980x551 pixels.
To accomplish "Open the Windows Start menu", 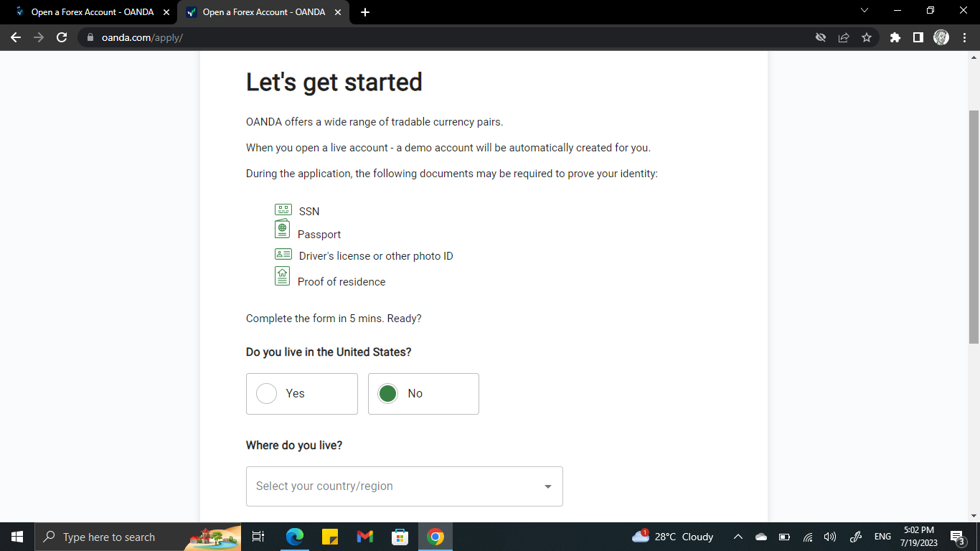I will pyautogui.click(x=17, y=537).
